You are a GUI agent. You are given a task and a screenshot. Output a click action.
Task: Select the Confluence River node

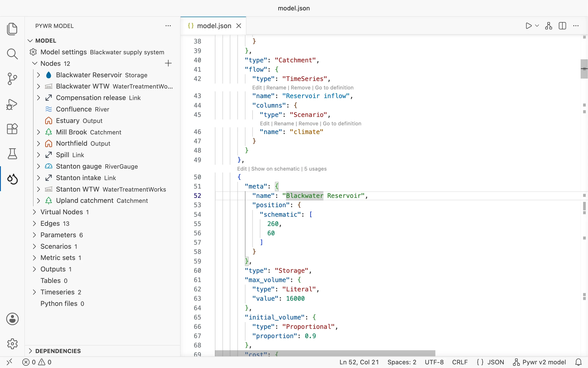tap(102, 109)
